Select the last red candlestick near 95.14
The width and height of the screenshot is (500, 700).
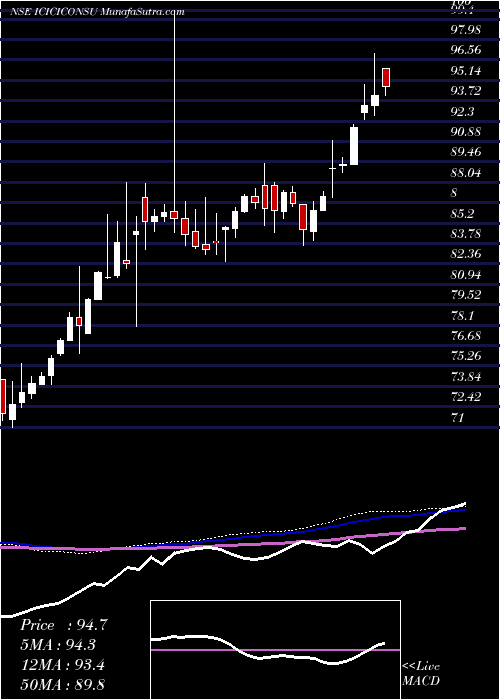point(386,77)
